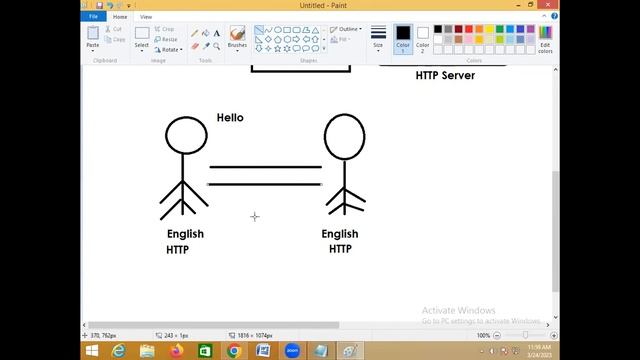Expand the Shapes gallery more arrow

coord(324,49)
